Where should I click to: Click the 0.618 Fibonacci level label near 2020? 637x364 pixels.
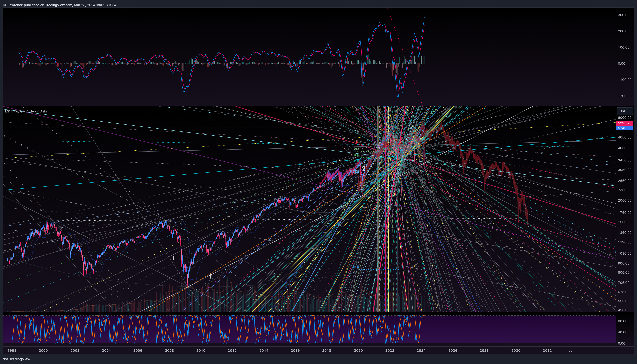coord(354,161)
